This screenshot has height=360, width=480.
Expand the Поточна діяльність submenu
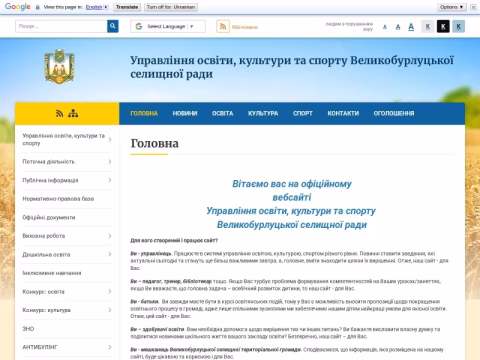(110, 162)
